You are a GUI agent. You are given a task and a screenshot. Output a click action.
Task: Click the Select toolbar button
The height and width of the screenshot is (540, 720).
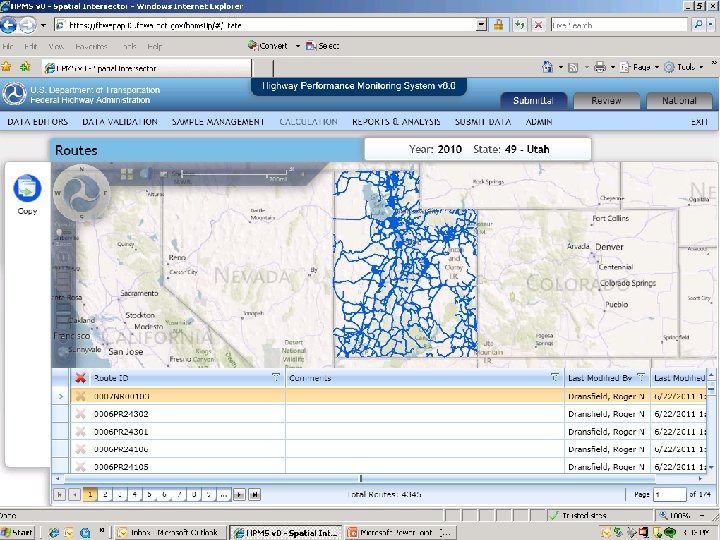tap(323, 46)
